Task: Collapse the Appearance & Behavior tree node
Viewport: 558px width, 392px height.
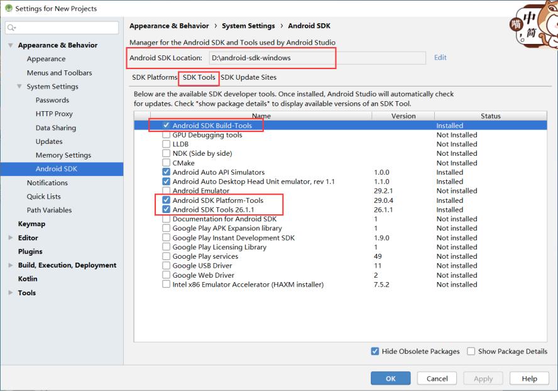Action: pos(11,45)
